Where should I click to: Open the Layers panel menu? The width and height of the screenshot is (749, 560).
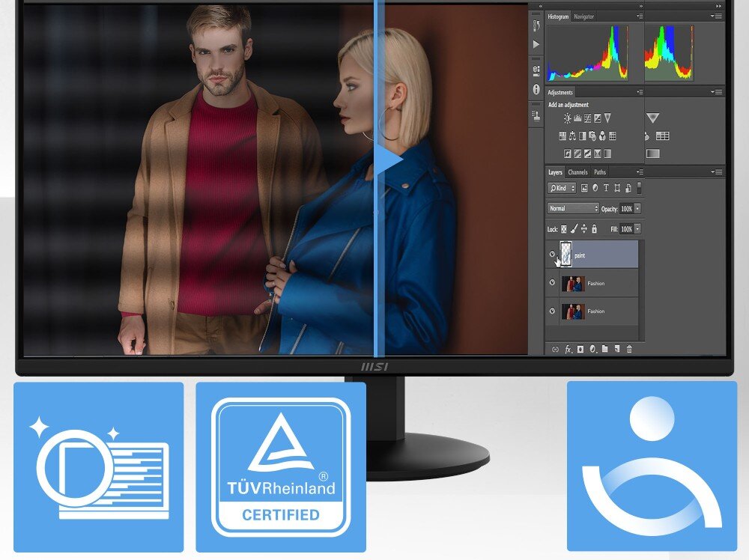[x=640, y=172]
